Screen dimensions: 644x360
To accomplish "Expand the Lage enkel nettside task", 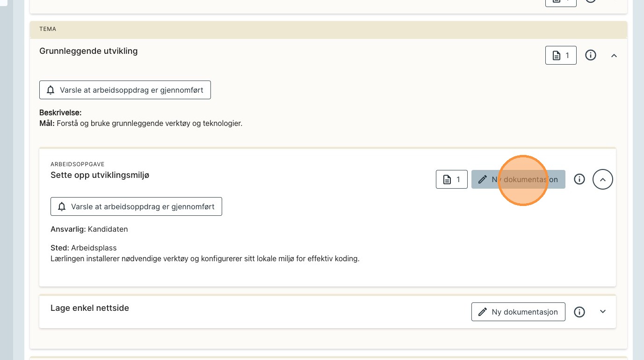I will tap(603, 312).
